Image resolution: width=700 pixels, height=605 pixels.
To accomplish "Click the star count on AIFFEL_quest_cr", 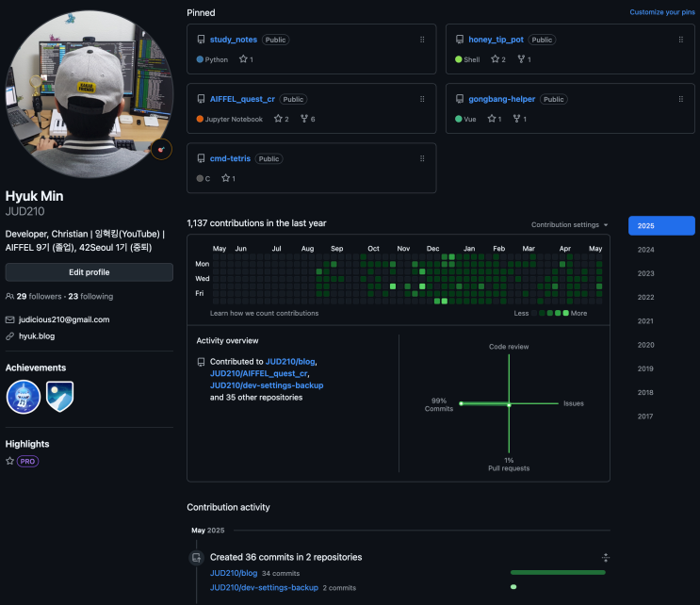I will click(x=282, y=119).
